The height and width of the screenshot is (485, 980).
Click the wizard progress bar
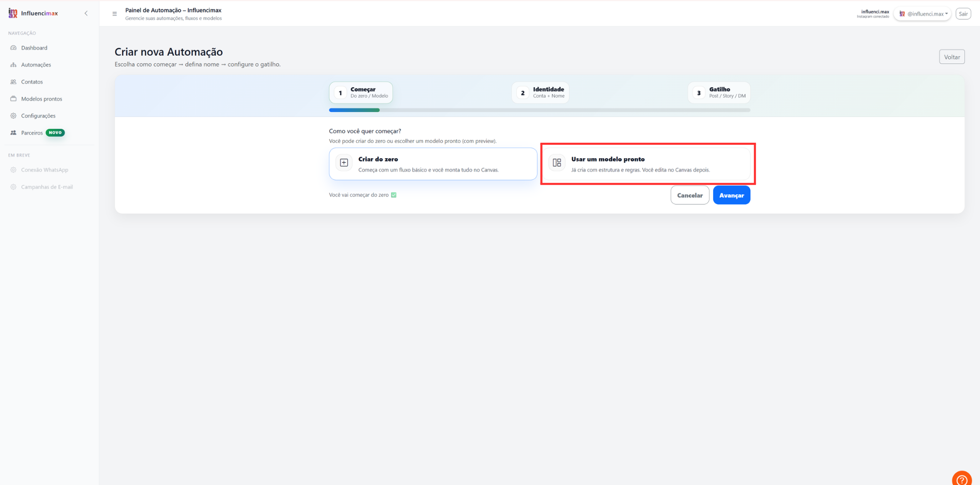tap(539, 110)
